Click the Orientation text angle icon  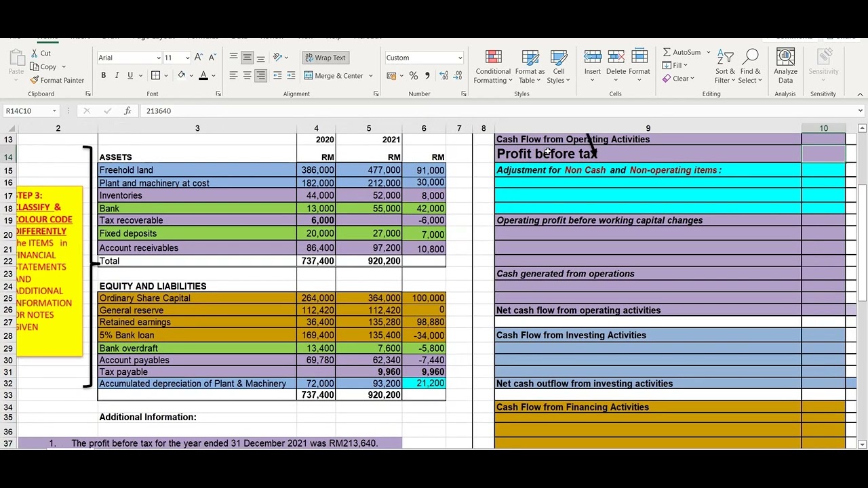point(277,58)
